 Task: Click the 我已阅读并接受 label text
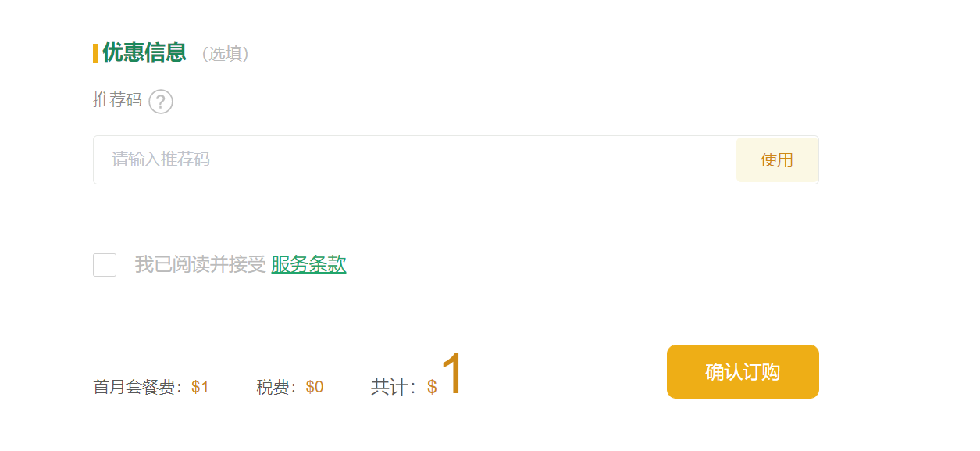(200, 265)
